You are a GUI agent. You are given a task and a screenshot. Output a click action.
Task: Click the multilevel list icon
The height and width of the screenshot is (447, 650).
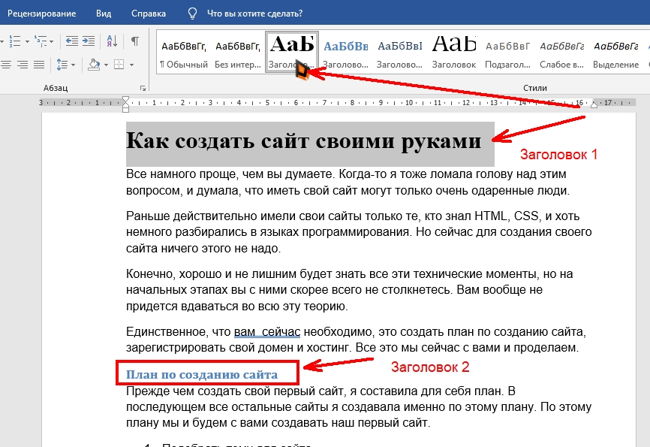click(x=41, y=41)
